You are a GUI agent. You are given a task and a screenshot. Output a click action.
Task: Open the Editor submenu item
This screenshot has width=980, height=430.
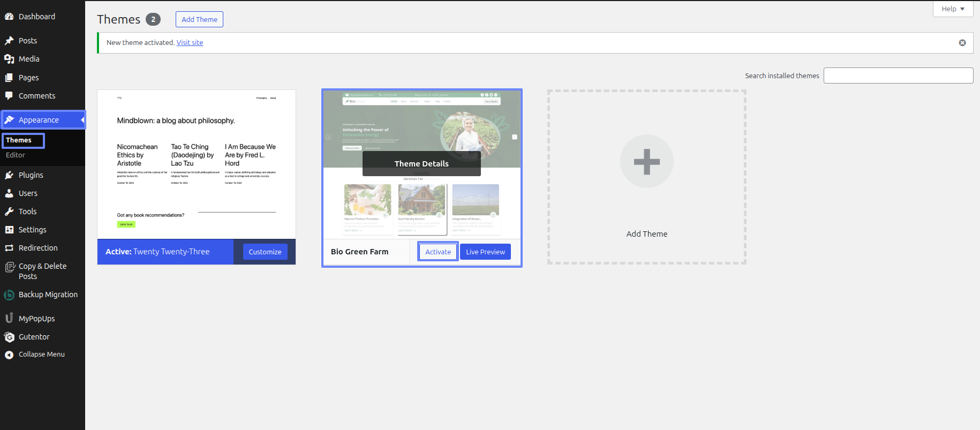click(16, 155)
